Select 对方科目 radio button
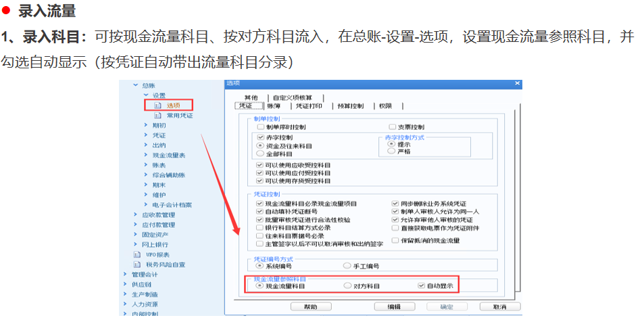 click(347, 285)
